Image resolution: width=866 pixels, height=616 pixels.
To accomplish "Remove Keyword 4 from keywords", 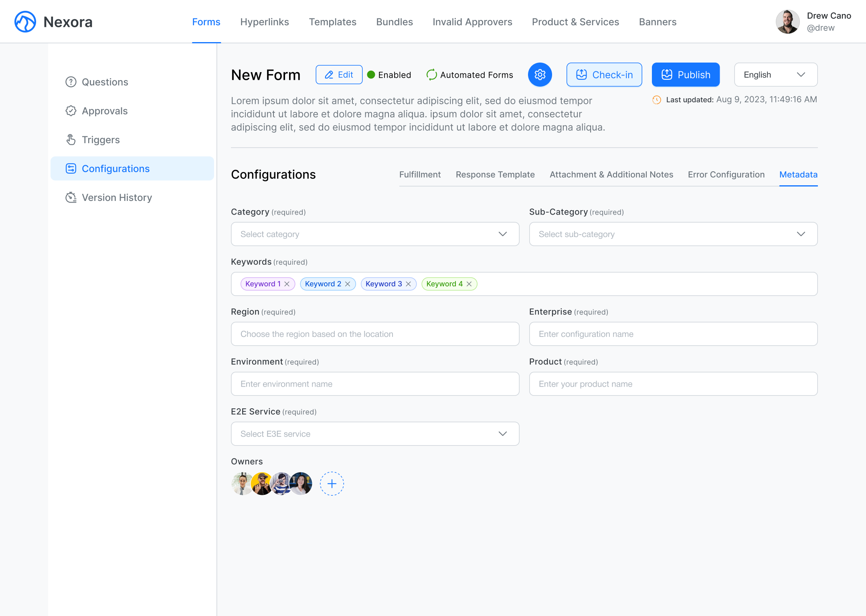I will (x=469, y=284).
